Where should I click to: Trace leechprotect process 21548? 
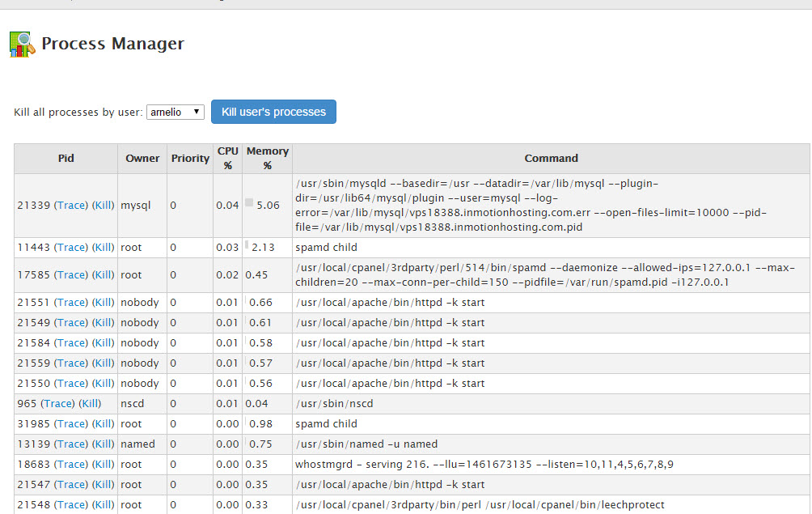click(71, 505)
